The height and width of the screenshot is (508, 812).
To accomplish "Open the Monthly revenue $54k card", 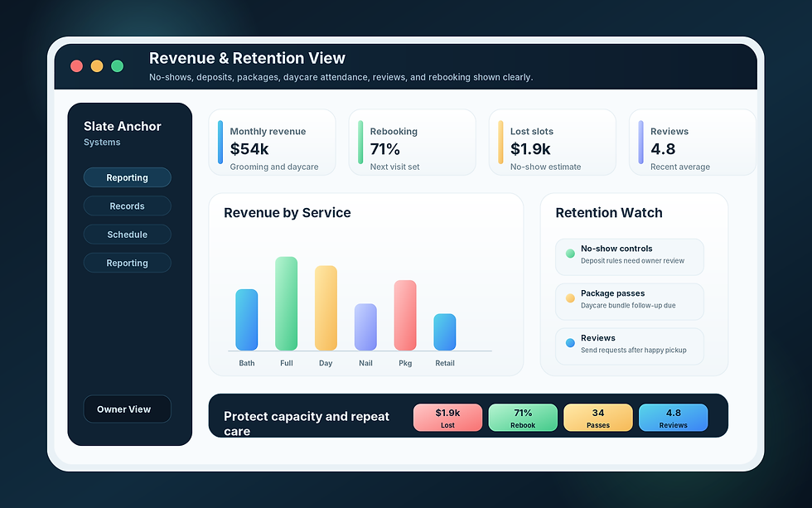I will point(272,143).
